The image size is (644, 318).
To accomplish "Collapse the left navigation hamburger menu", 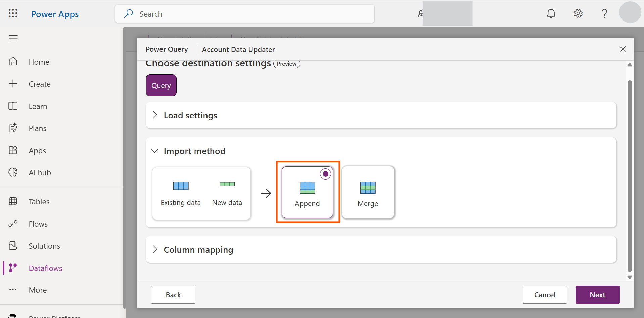I will pyautogui.click(x=13, y=38).
